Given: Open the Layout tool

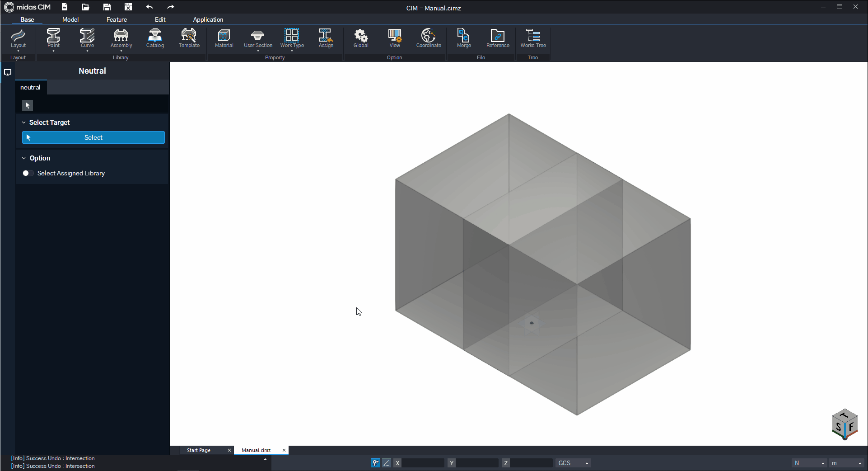Looking at the screenshot, I should [18, 38].
